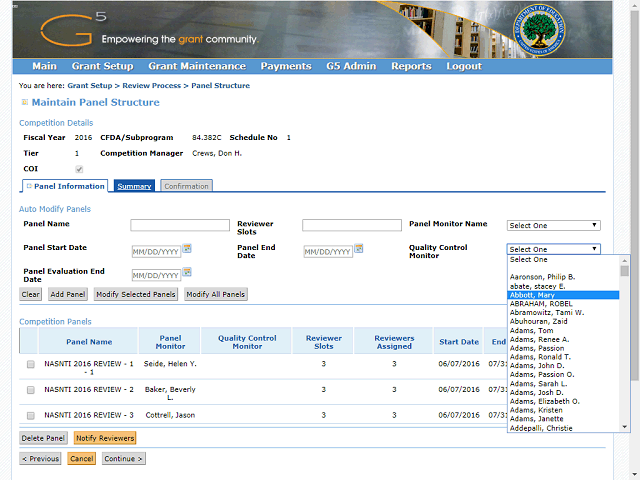Click Panel End Date MM/DD/YYYY field
640x480 pixels.
(328, 252)
